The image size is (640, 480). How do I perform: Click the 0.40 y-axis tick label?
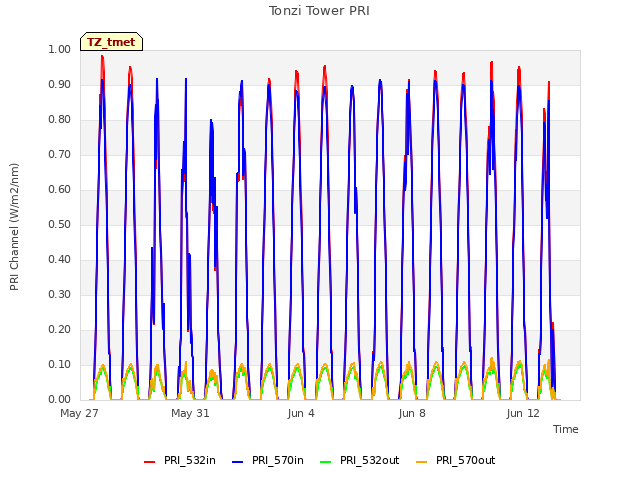(x=60, y=260)
